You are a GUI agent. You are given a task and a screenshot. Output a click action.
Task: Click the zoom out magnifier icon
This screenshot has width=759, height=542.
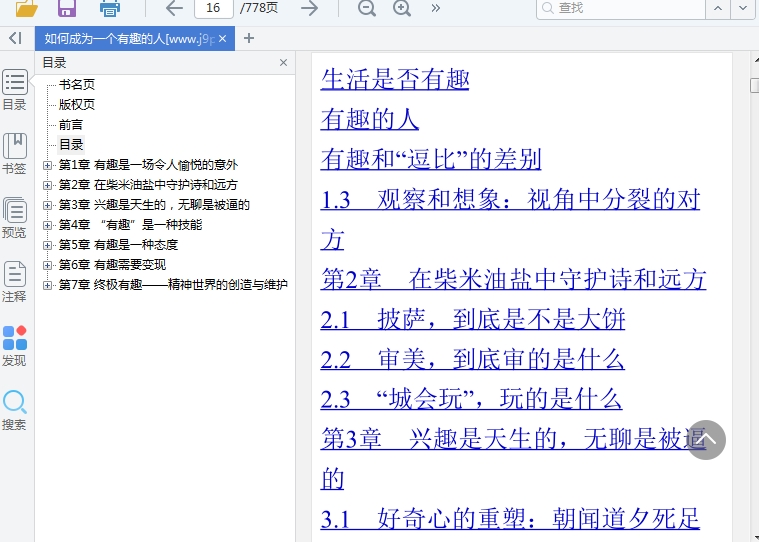(367, 8)
